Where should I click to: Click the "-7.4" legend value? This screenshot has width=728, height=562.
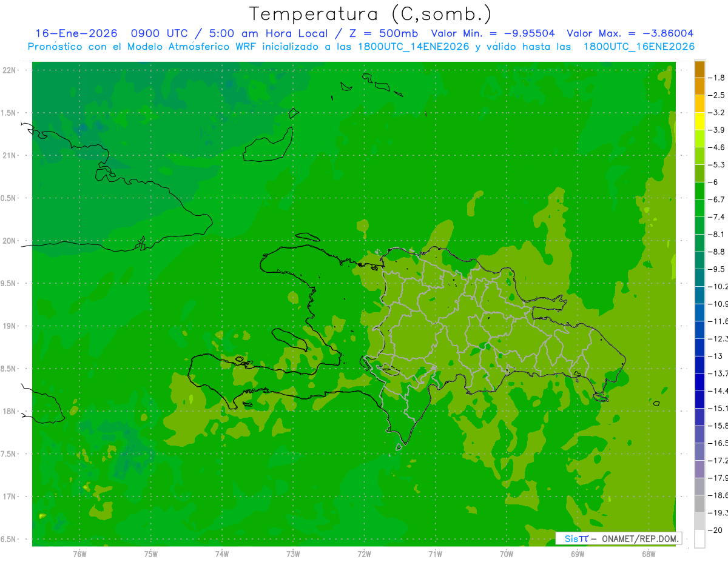tap(717, 217)
